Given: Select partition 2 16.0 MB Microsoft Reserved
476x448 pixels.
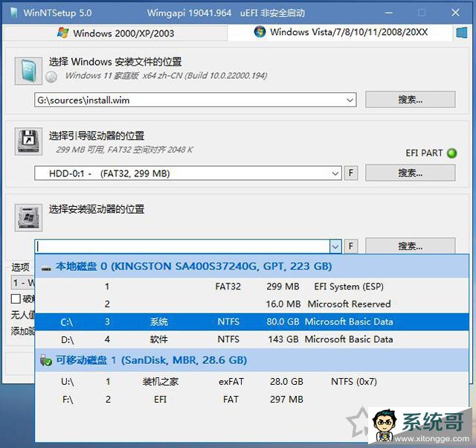Looking at the screenshot, I should (252, 304).
